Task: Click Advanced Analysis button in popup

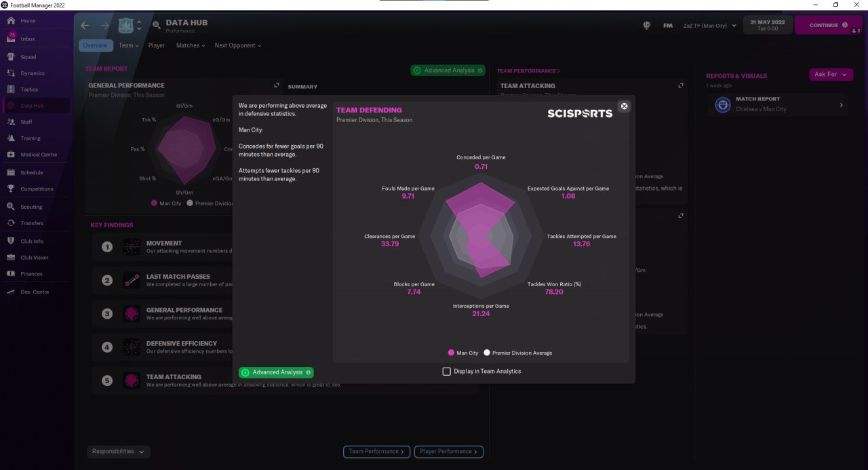Action: click(x=276, y=372)
